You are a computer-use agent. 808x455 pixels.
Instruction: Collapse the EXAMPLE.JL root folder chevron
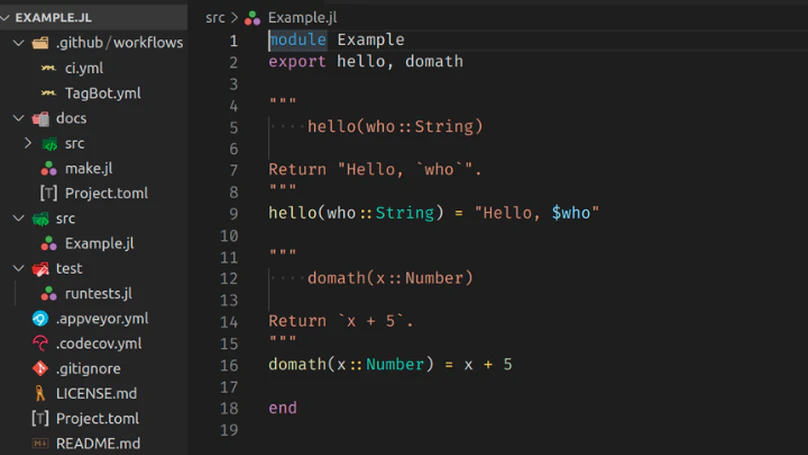(x=5, y=18)
